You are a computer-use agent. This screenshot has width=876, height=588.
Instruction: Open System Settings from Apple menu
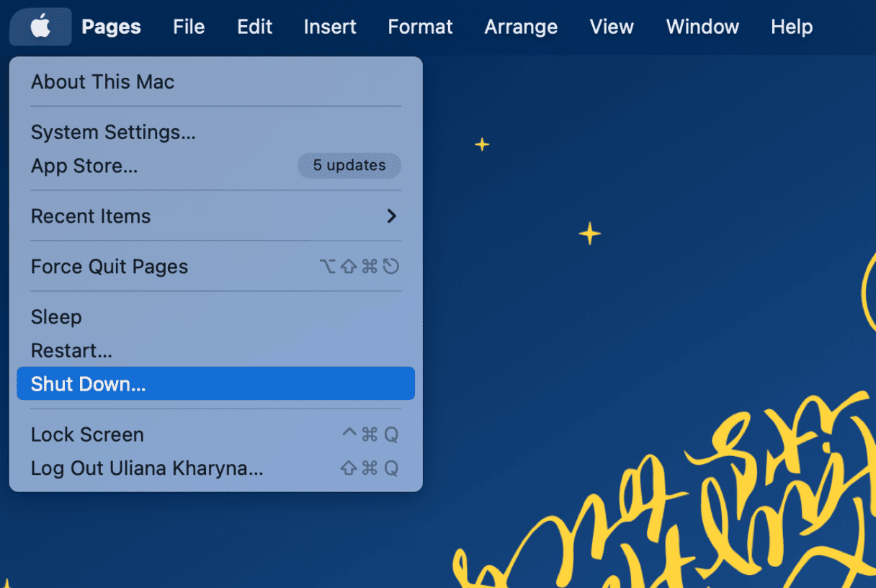215,133
